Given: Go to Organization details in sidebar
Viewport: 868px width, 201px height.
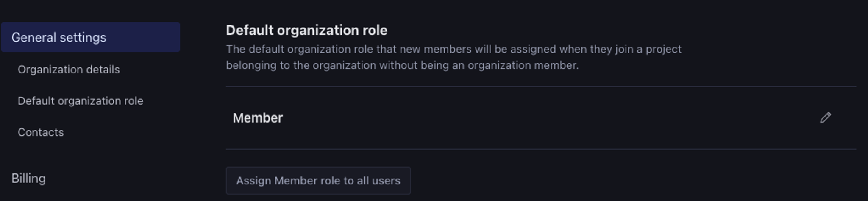Looking at the screenshot, I should (x=69, y=70).
